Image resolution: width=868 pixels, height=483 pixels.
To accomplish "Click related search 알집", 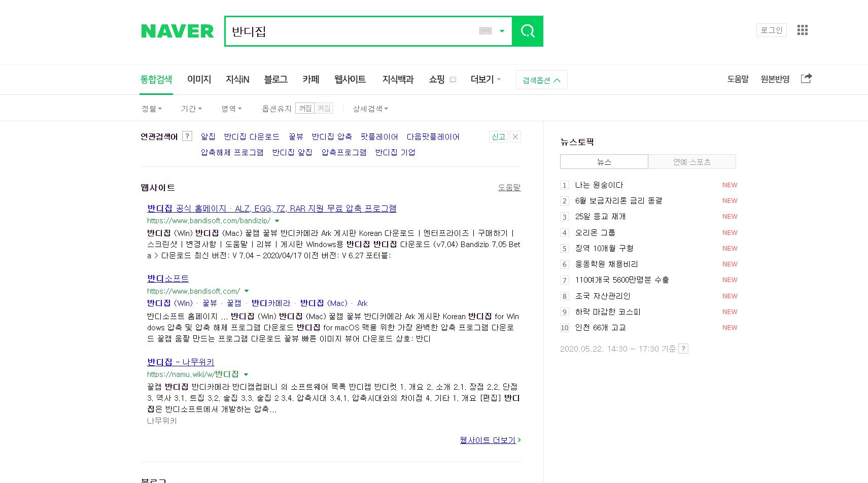I will point(208,136).
